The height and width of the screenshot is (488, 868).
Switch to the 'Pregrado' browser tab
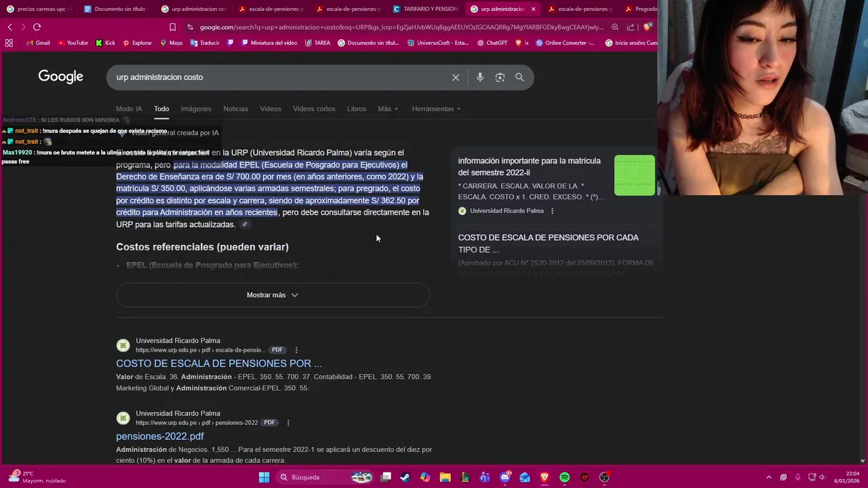(x=639, y=9)
